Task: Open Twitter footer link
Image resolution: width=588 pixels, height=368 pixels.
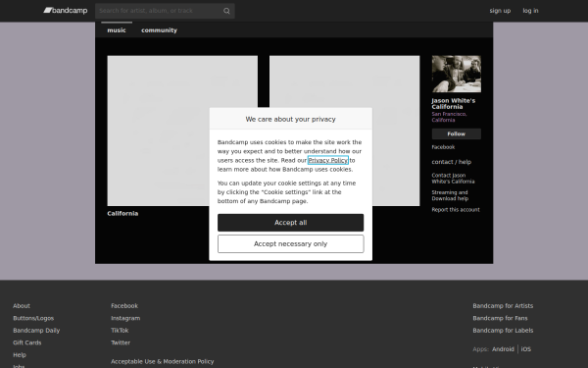Action: pos(121,342)
